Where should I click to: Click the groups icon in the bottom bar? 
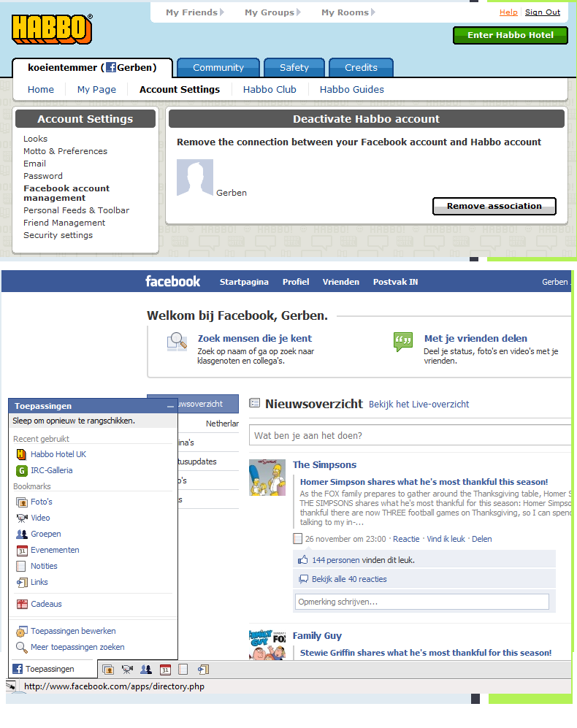click(x=146, y=670)
